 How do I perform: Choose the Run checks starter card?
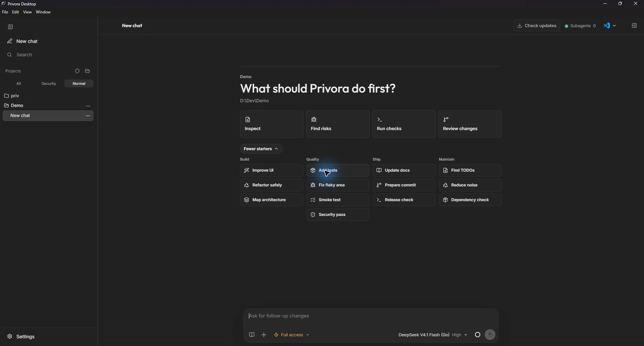click(404, 124)
